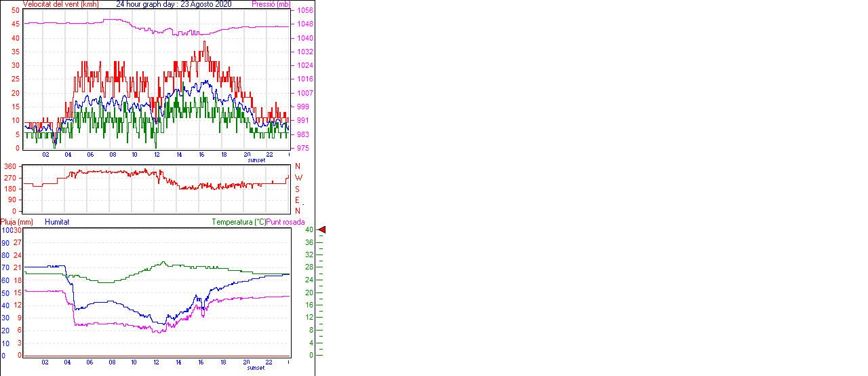
Task: Click the red triangle marker beside 40
Action: coord(322,230)
